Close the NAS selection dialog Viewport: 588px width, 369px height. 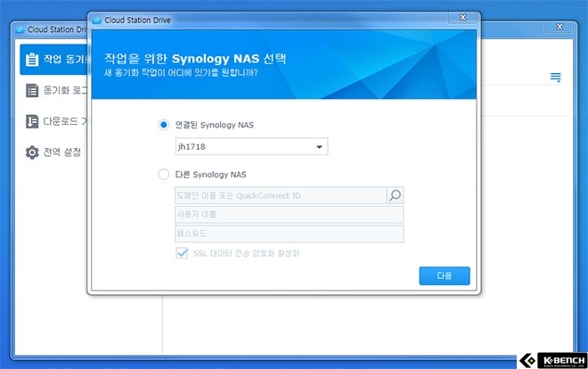pos(463,17)
